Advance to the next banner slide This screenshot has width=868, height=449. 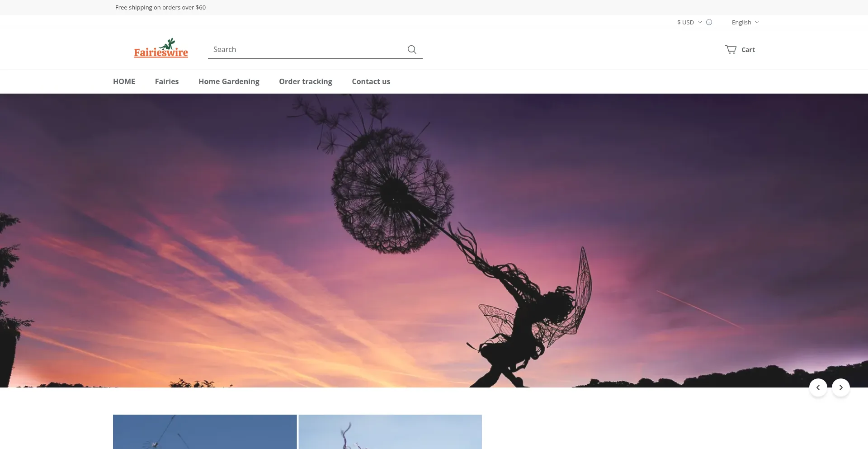(x=840, y=388)
